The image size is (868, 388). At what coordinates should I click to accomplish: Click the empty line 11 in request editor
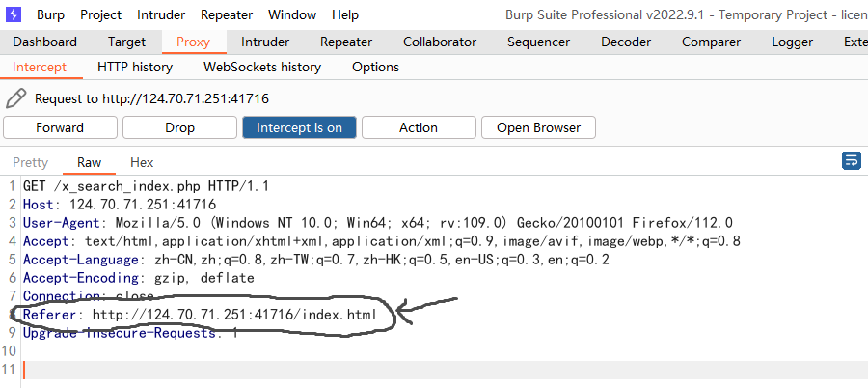click(x=386, y=370)
